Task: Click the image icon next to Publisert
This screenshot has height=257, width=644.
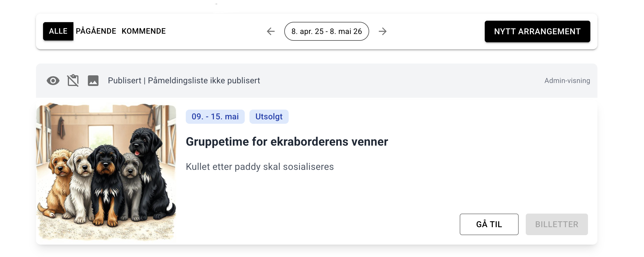Action: pos(93,80)
